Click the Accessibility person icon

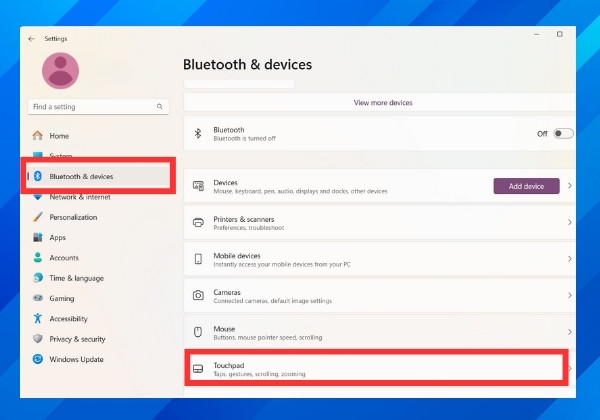pyautogui.click(x=38, y=319)
